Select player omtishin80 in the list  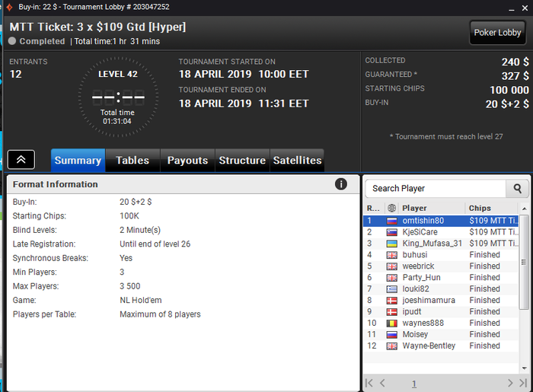click(441, 221)
